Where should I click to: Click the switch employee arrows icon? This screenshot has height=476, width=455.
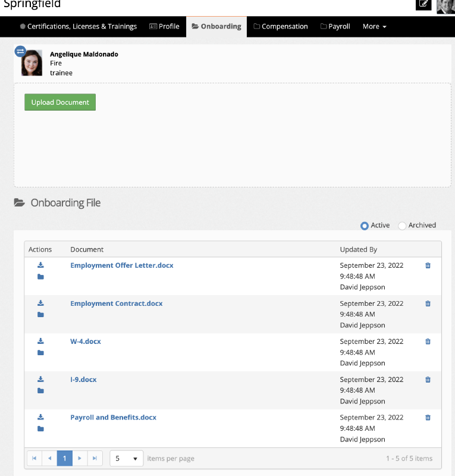[20, 51]
